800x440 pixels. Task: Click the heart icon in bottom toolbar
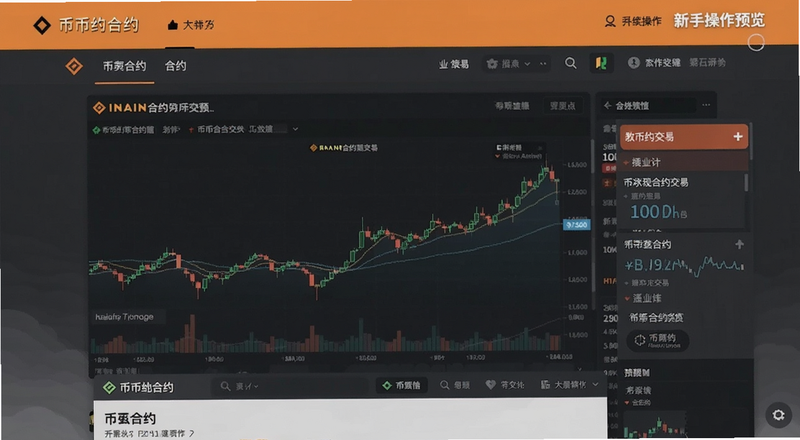[x=490, y=385]
